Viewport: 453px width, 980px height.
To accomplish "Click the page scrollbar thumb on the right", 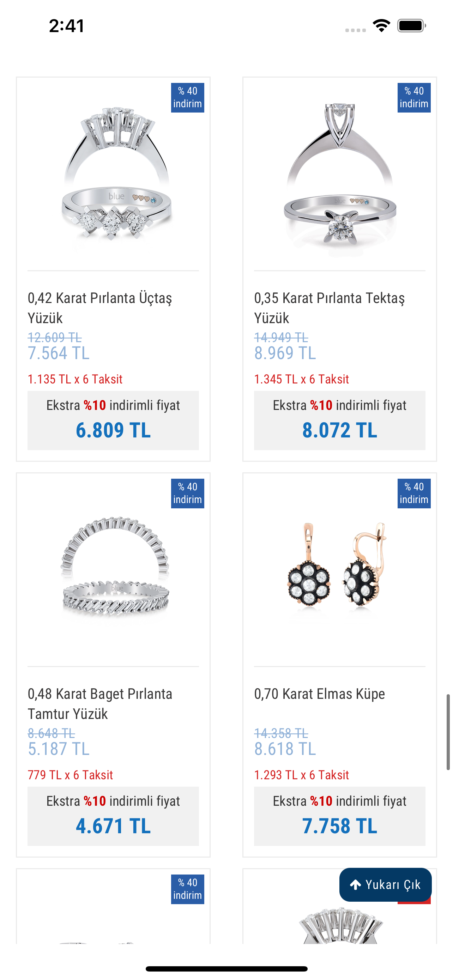I will (448, 732).
